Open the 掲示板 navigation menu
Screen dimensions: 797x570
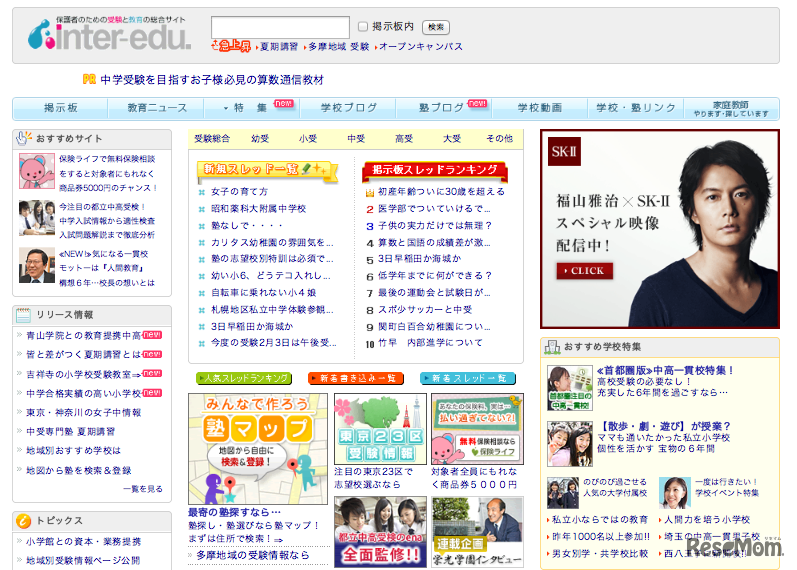[60, 108]
